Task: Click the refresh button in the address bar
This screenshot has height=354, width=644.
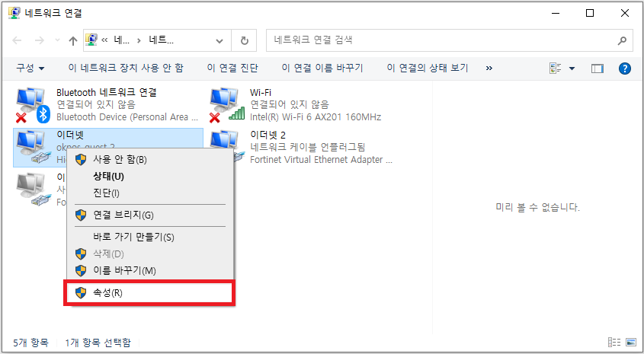Action: coord(244,40)
